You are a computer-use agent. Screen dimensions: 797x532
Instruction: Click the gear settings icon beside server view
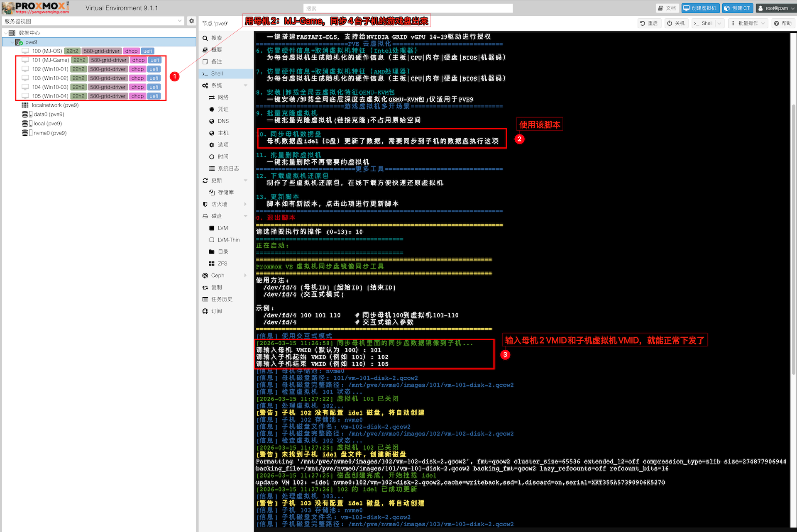point(191,21)
